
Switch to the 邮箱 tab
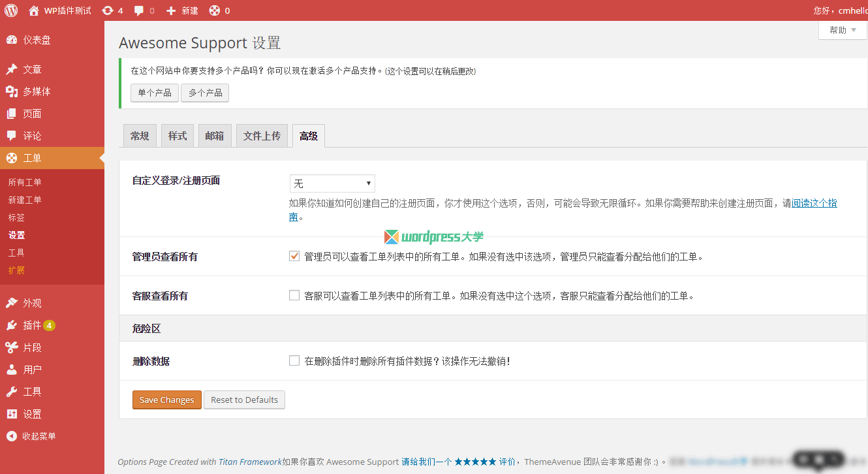point(215,136)
